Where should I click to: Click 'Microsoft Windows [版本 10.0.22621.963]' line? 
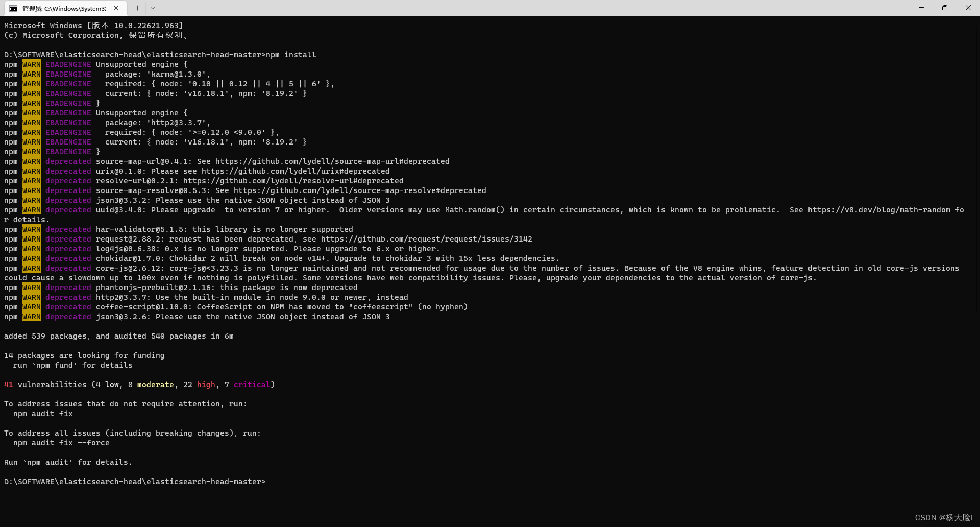pos(93,26)
